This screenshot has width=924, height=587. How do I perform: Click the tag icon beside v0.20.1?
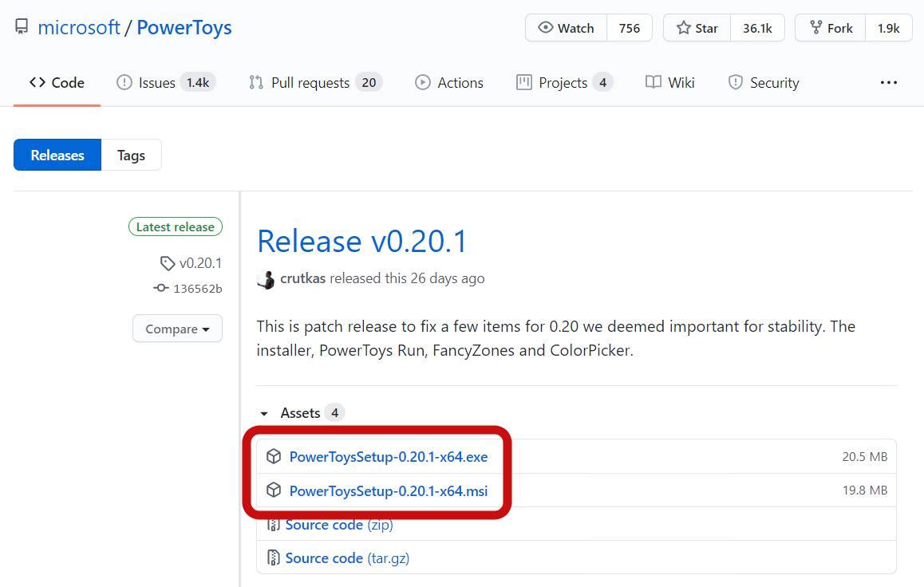(x=168, y=263)
